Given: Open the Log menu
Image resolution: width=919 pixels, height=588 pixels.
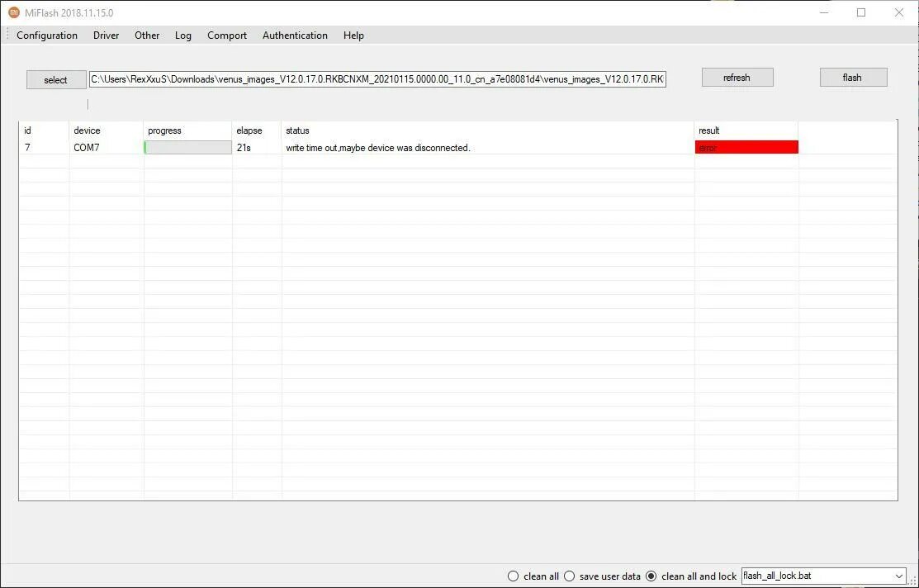Looking at the screenshot, I should pyautogui.click(x=182, y=36).
